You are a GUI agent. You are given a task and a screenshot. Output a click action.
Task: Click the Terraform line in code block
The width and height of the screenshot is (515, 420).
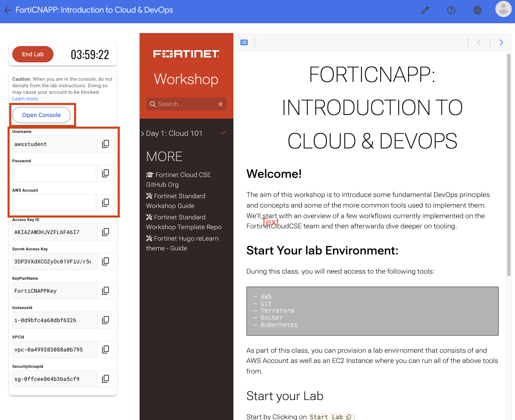point(273,311)
